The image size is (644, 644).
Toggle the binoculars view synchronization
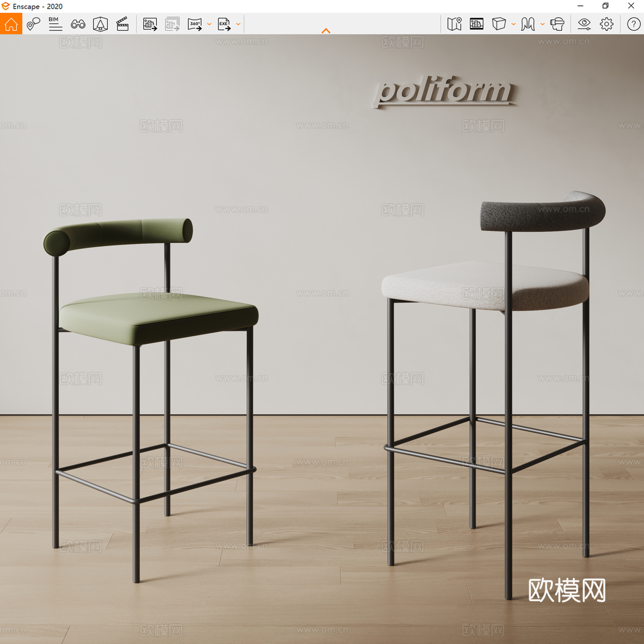click(x=78, y=23)
